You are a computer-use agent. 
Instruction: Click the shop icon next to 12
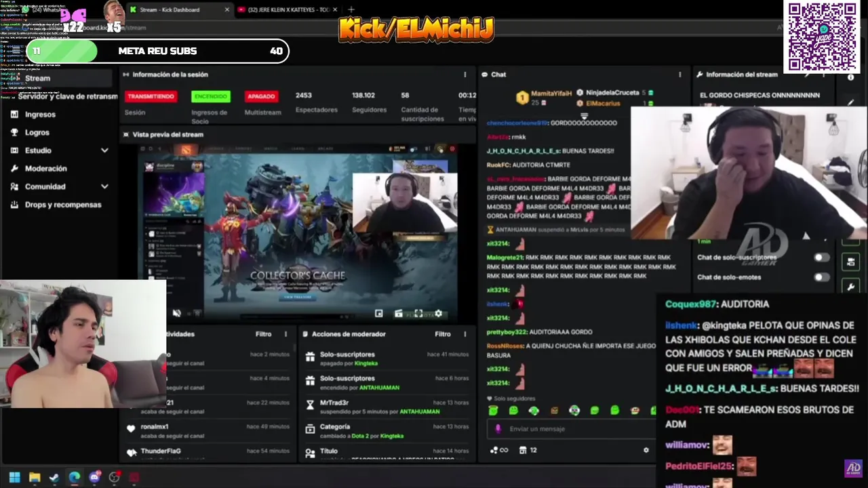pos(523,450)
